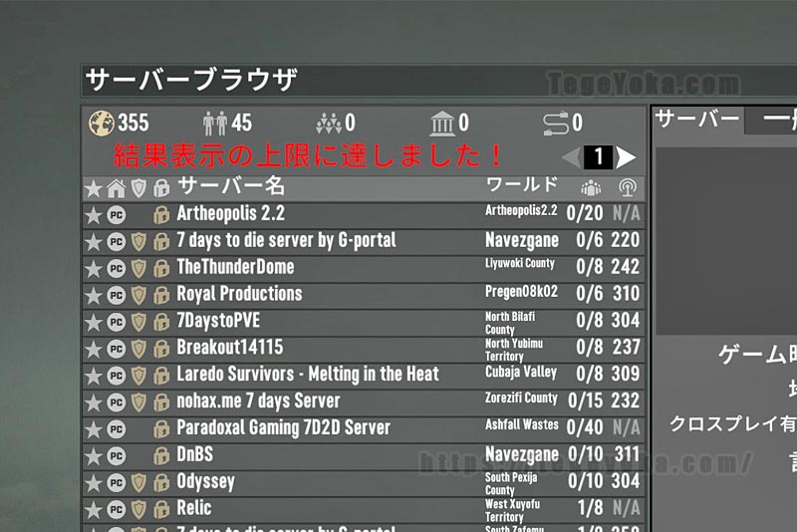Favorite the Odyssey server star

(x=94, y=483)
